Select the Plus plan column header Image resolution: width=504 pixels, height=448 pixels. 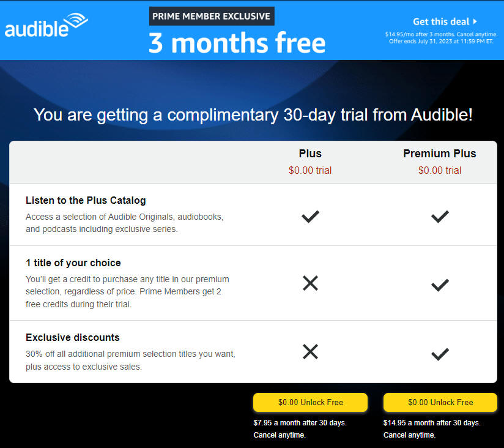(310, 154)
